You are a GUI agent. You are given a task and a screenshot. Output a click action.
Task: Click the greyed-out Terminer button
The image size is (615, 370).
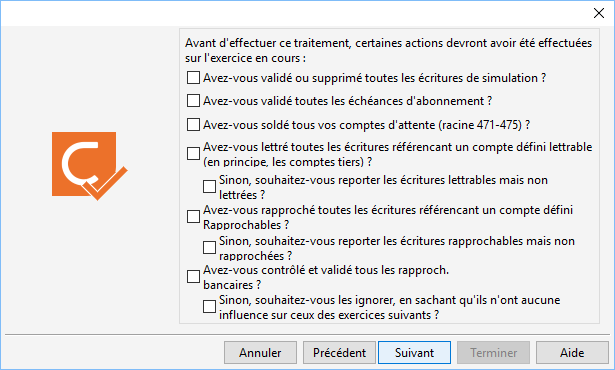(x=494, y=353)
